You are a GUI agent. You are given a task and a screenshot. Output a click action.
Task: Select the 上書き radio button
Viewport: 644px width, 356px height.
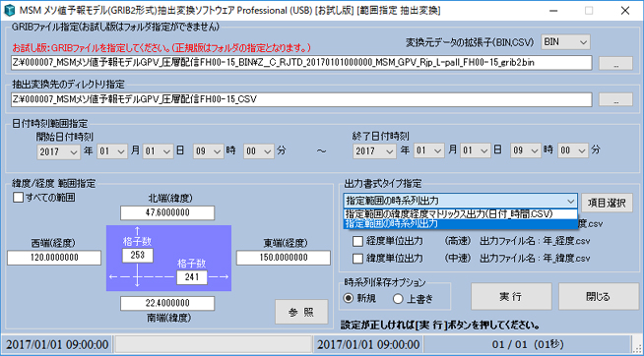[398, 299]
